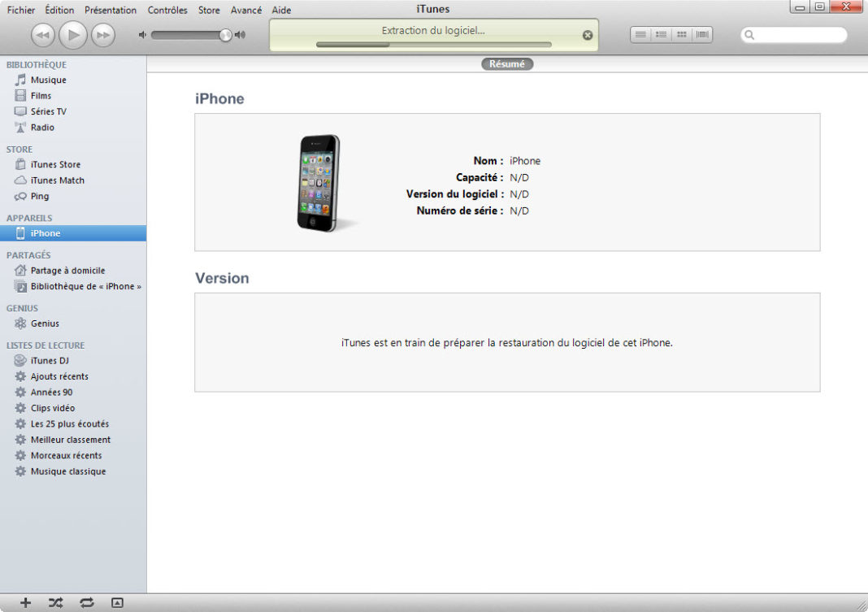
Task: Click the high volume speaker icon
Action: pos(241,35)
